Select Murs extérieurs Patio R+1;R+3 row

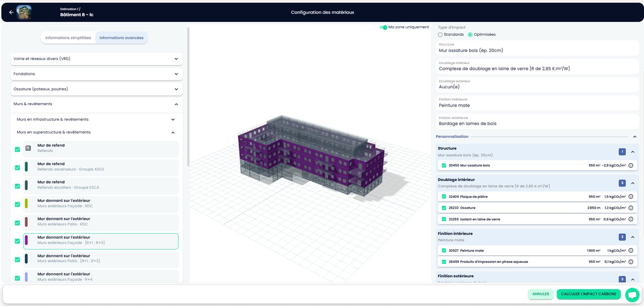pos(101,259)
